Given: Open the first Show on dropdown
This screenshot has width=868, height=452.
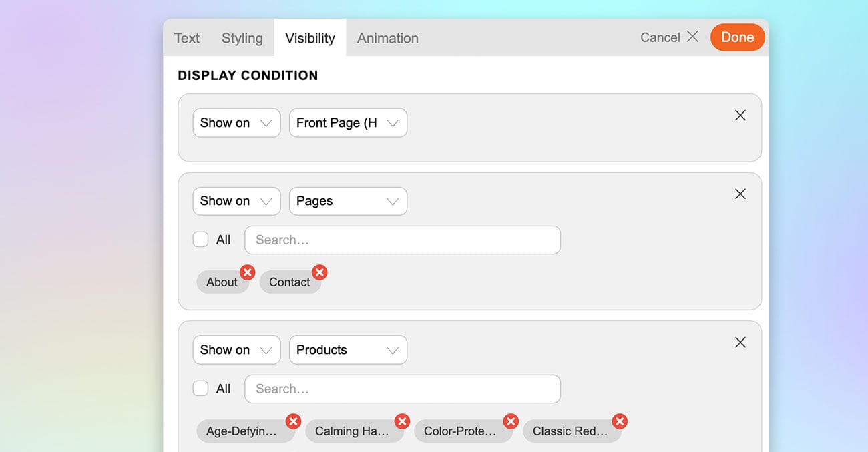Looking at the screenshot, I should tap(236, 122).
